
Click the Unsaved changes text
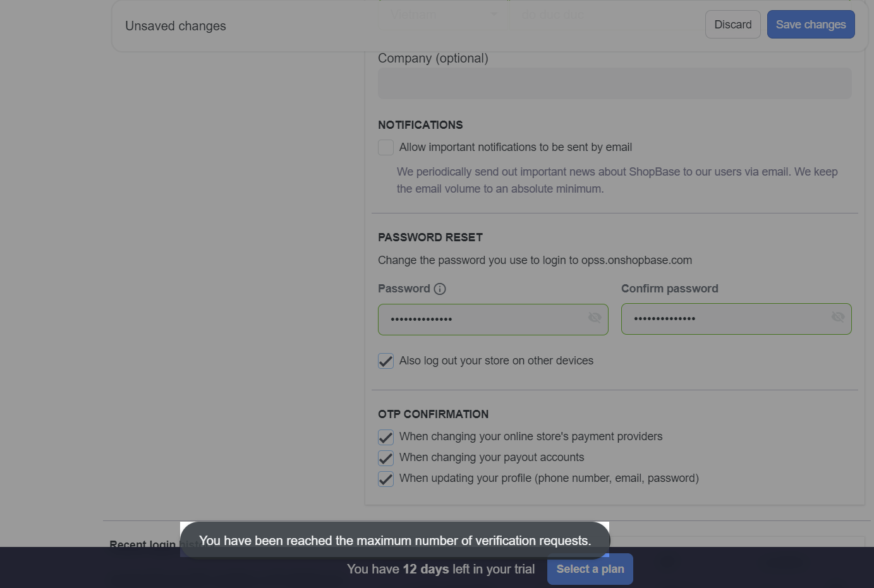(176, 26)
